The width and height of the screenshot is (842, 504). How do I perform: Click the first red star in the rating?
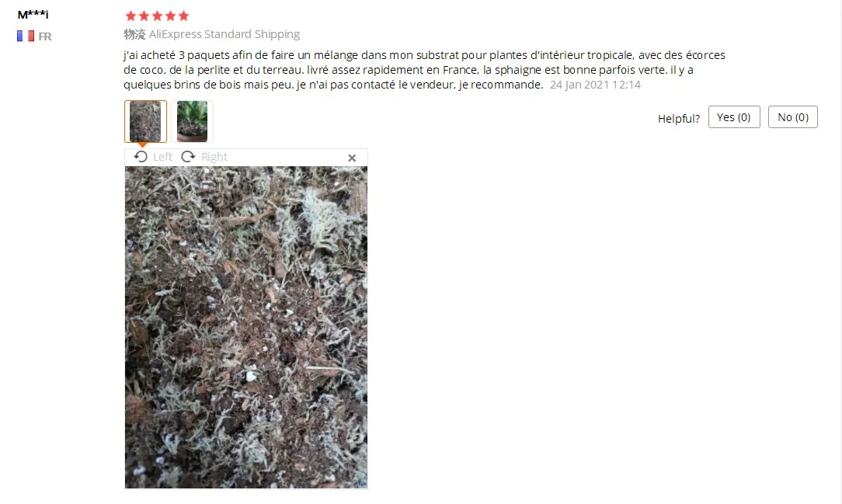tap(130, 16)
